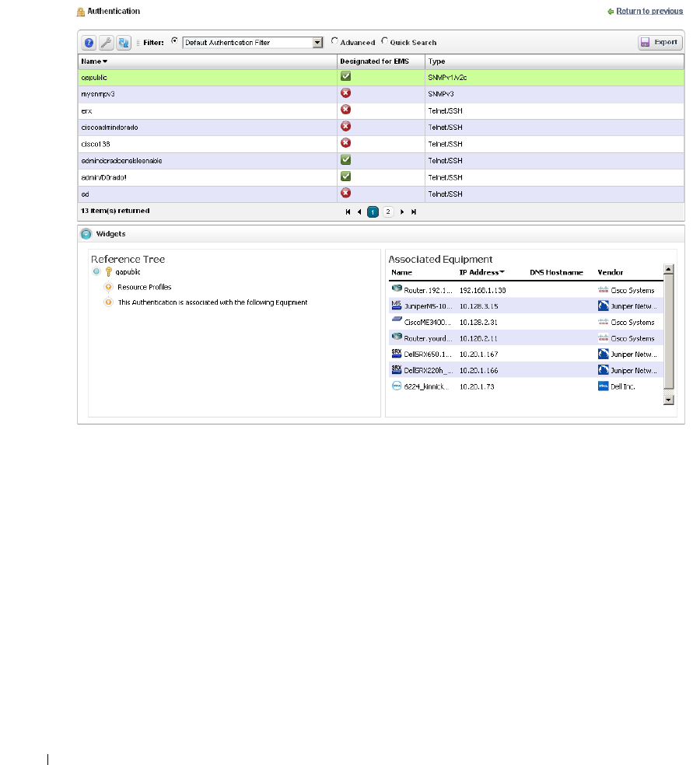Click the red X icon in ciscoadmindorado row
Viewport: 700px width, 765px height.
[345, 127]
